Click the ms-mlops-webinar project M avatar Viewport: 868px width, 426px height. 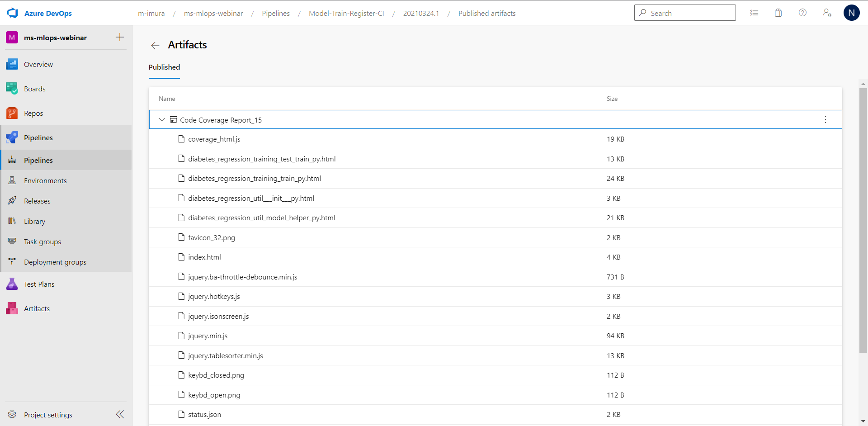[12, 38]
